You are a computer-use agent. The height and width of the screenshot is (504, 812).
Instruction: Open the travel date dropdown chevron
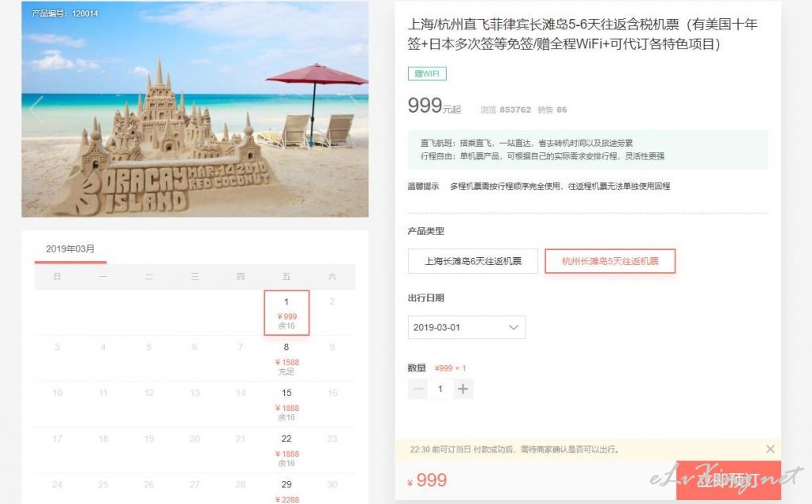(x=514, y=327)
